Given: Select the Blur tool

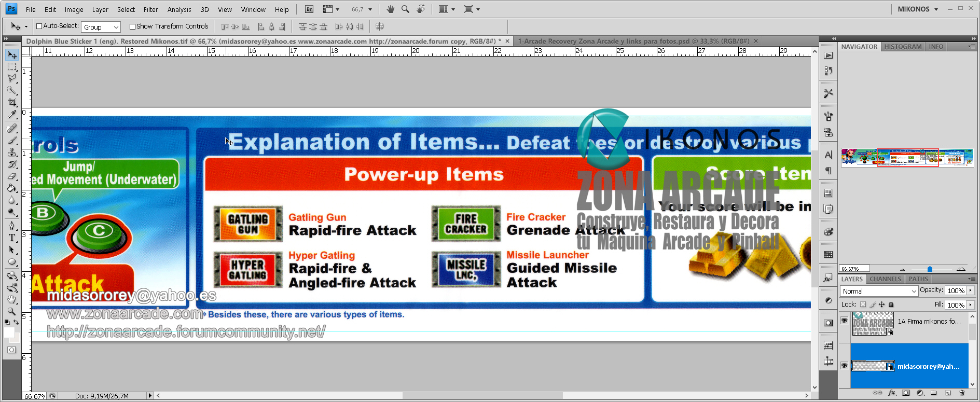Looking at the screenshot, I should click(12, 200).
